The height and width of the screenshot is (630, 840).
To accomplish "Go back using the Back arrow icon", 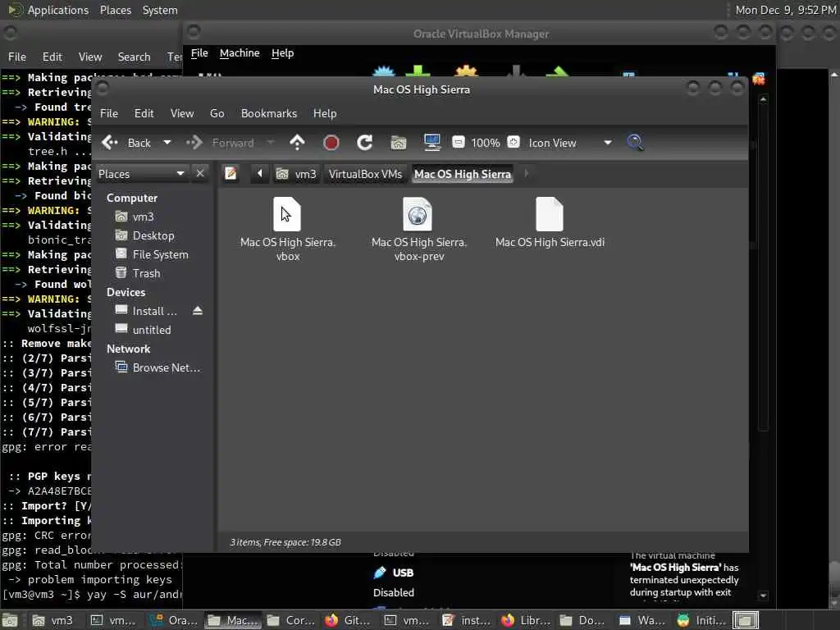I will tap(110, 143).
